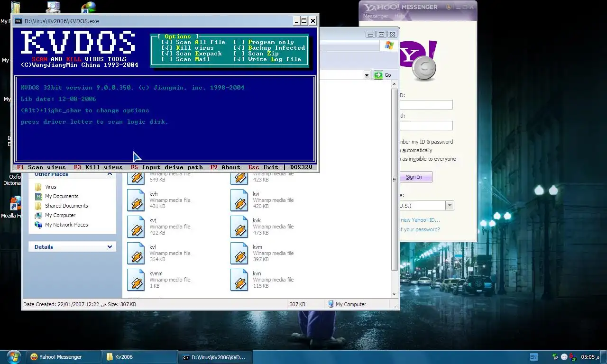This screenshot has height=364, width=607.
Task: Select the kvm Winamp media file icon
Action: (x=239, y=253)
